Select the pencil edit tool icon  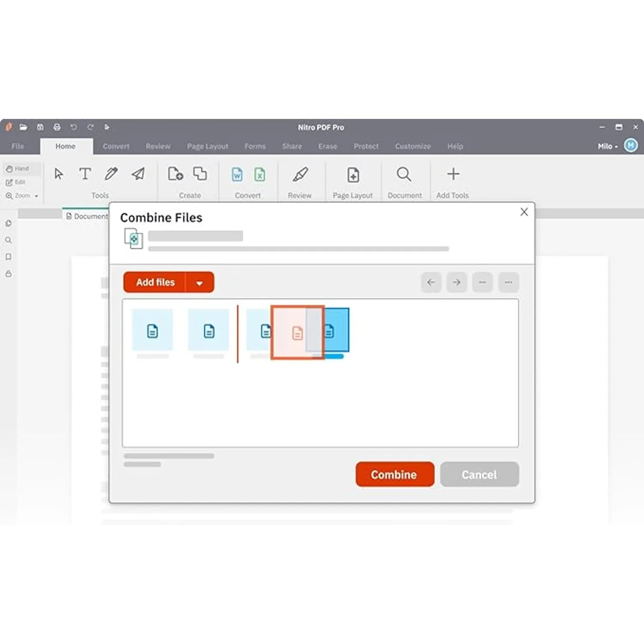[x=111, y=174]
